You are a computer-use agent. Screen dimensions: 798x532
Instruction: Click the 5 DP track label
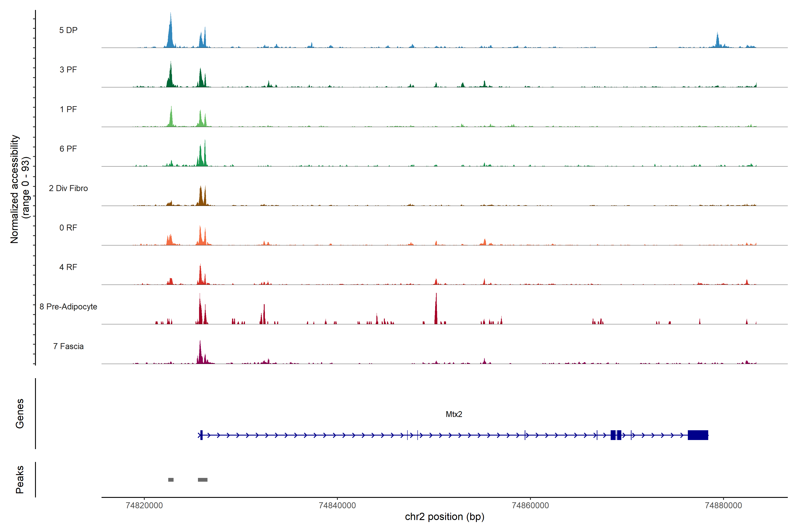(x=68, y=30)
